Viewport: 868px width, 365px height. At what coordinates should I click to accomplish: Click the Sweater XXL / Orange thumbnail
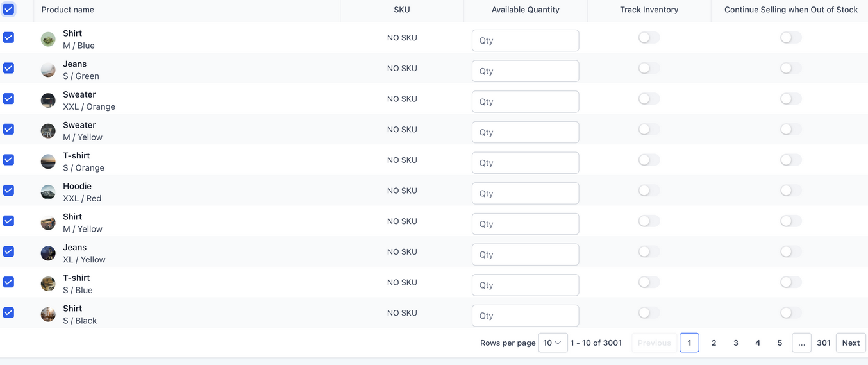point(48,101)
